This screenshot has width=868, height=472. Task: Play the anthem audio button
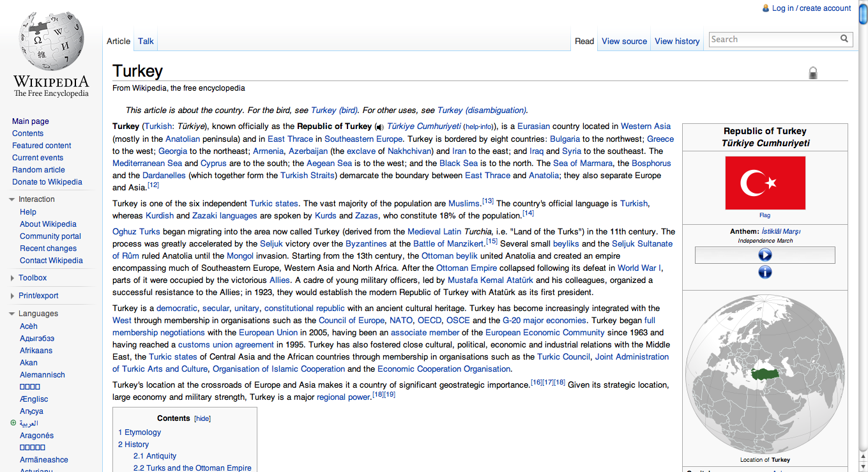click(x=765, y=255)
